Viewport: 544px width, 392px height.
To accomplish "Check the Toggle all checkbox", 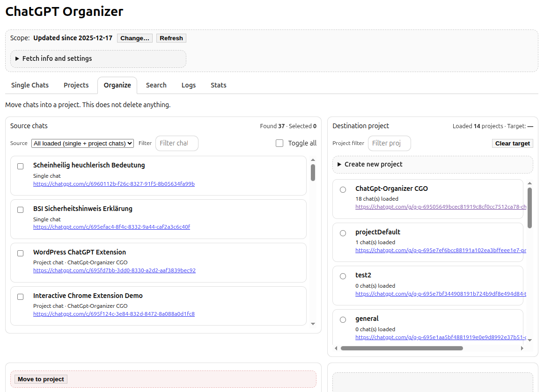I will point(279,143).
